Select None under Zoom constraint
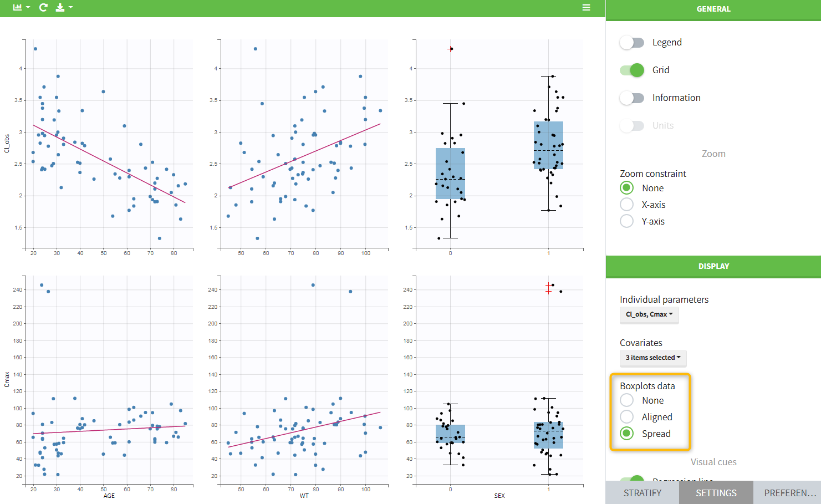Screen dimensions: 821x504 (x=627, y=189)
